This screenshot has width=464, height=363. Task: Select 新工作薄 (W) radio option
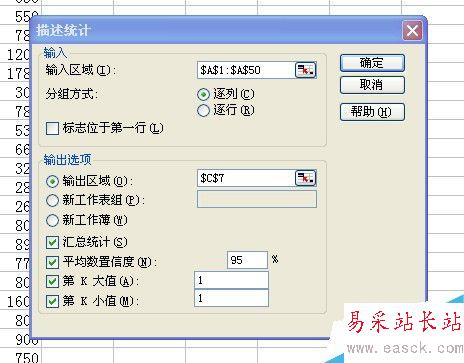[52, 220]
